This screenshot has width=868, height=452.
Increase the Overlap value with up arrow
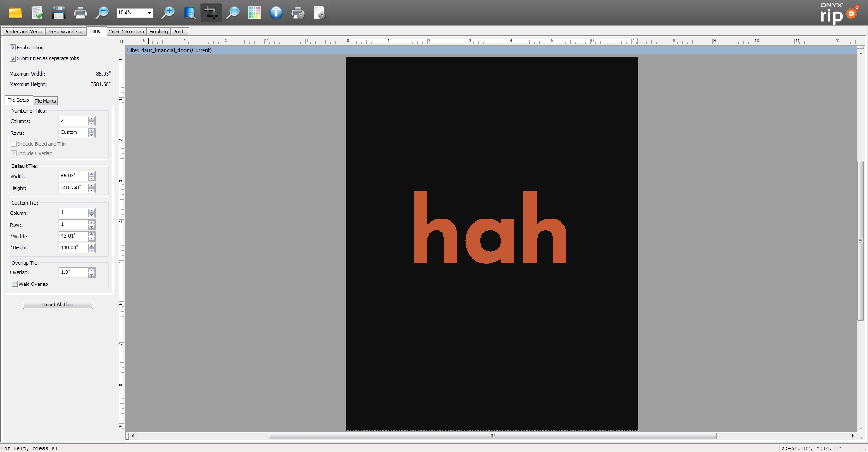(92, 270)
